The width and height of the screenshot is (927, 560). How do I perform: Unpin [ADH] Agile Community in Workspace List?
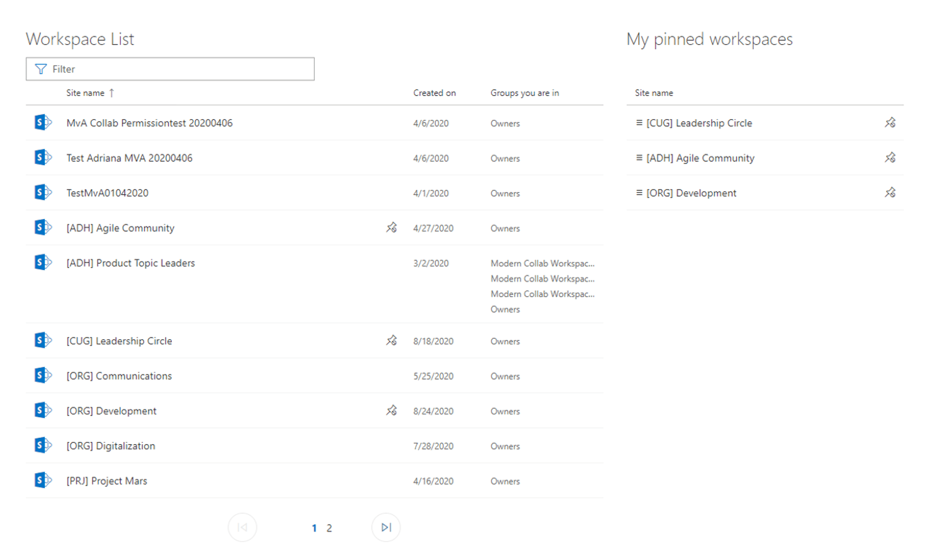392,227
